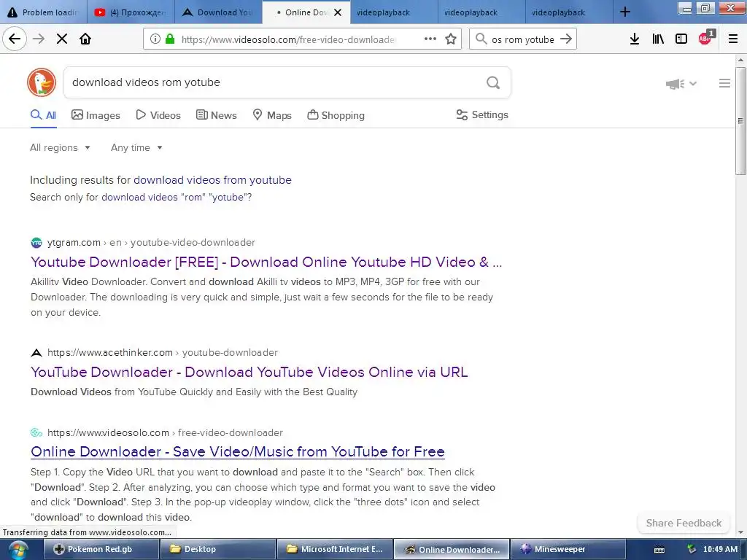
Task: Open Firefox hamburger menu
Action: pos(733,39)
